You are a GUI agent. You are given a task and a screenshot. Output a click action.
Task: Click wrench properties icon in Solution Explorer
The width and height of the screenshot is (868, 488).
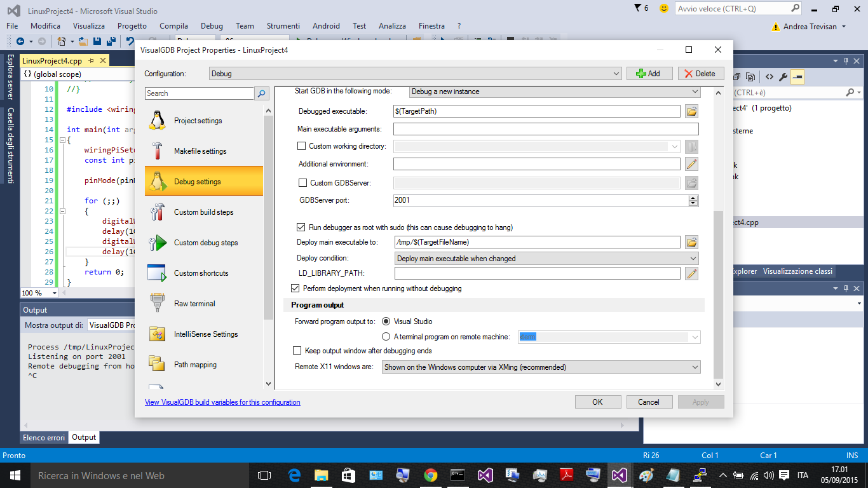(x=783, y=78)
